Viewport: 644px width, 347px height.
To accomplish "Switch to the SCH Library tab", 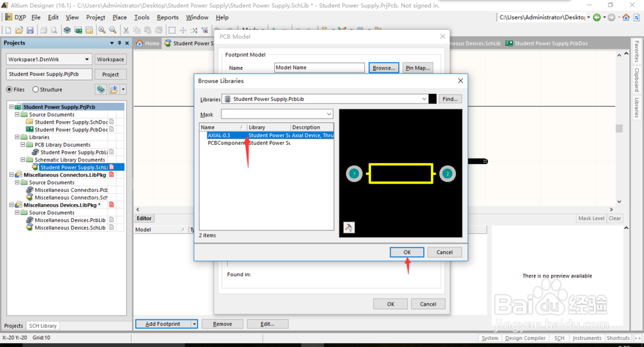I will (x=43, y=326).
